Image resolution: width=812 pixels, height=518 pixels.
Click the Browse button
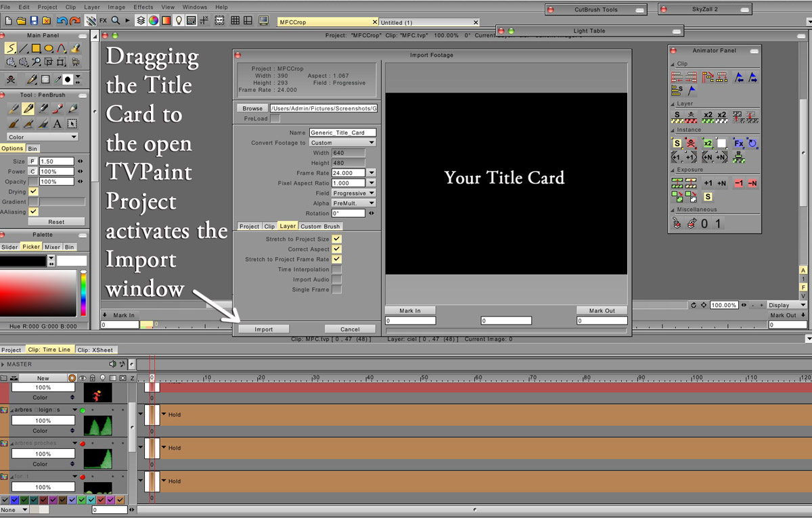click(252, 108)
